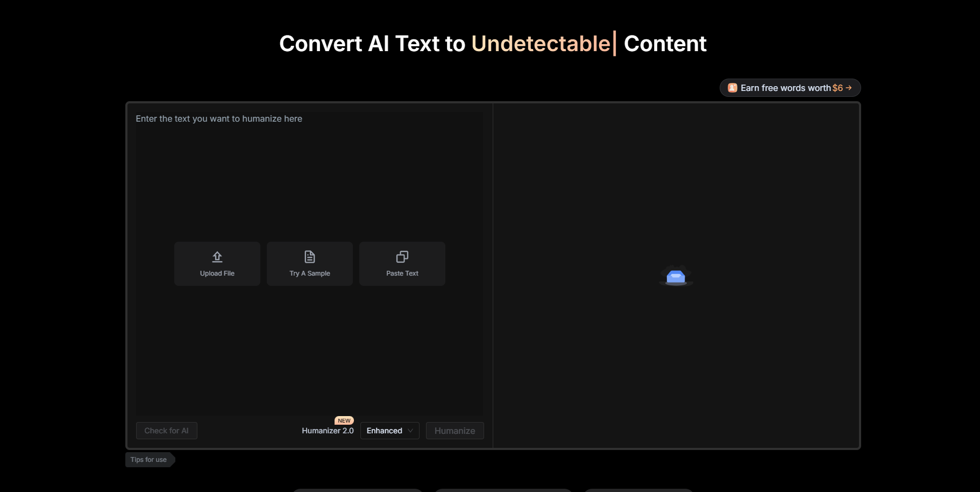
Task: Click the Try A Sample document icon
Action: (x=310, y=257)
